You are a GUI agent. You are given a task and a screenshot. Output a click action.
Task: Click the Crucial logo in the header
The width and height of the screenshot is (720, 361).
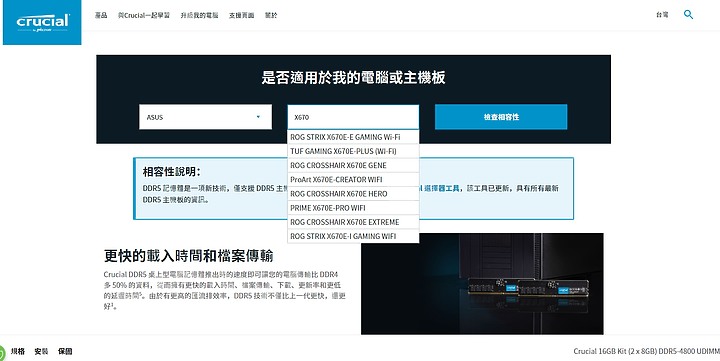(x=42, y=23)
